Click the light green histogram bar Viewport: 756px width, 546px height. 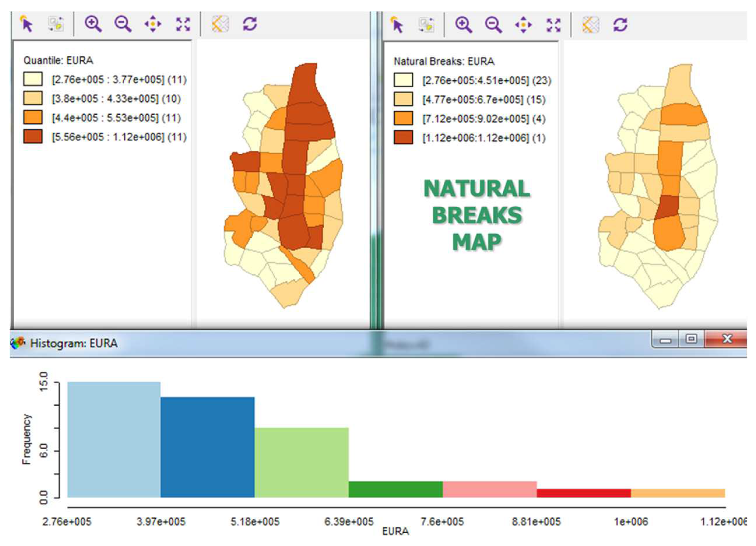click(301, 462)
